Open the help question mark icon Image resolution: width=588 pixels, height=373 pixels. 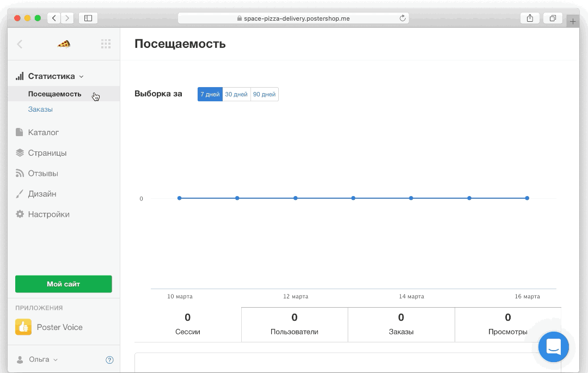(109, 359)
